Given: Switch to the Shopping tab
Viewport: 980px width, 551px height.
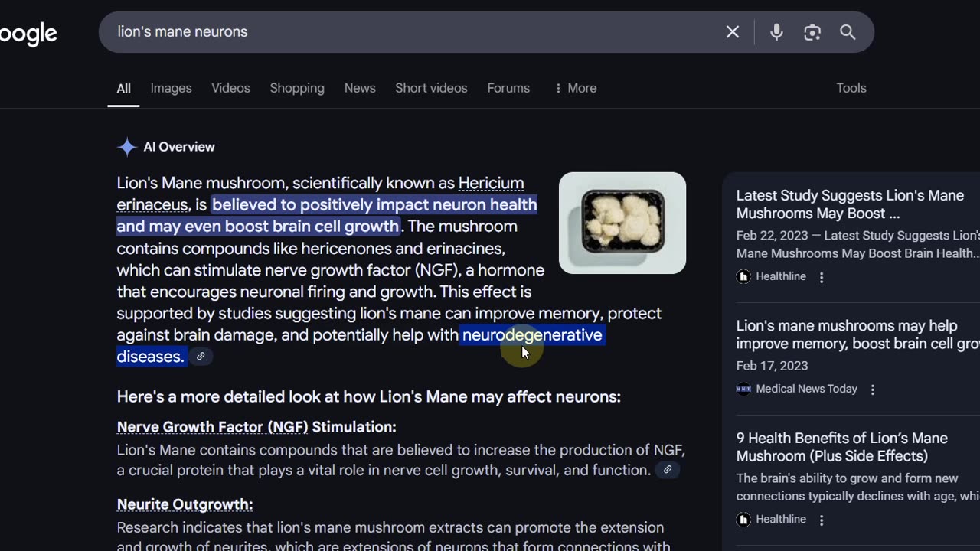Looking at the screenshot, I should click(297, 88).
